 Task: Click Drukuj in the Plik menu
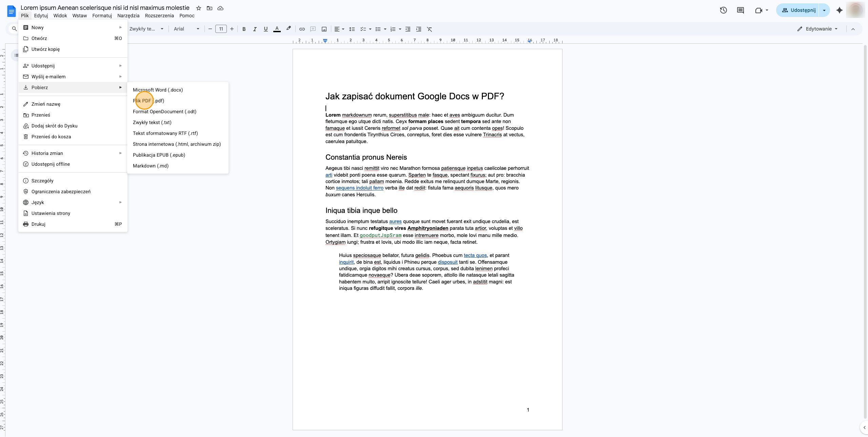[x=73, y=224]
